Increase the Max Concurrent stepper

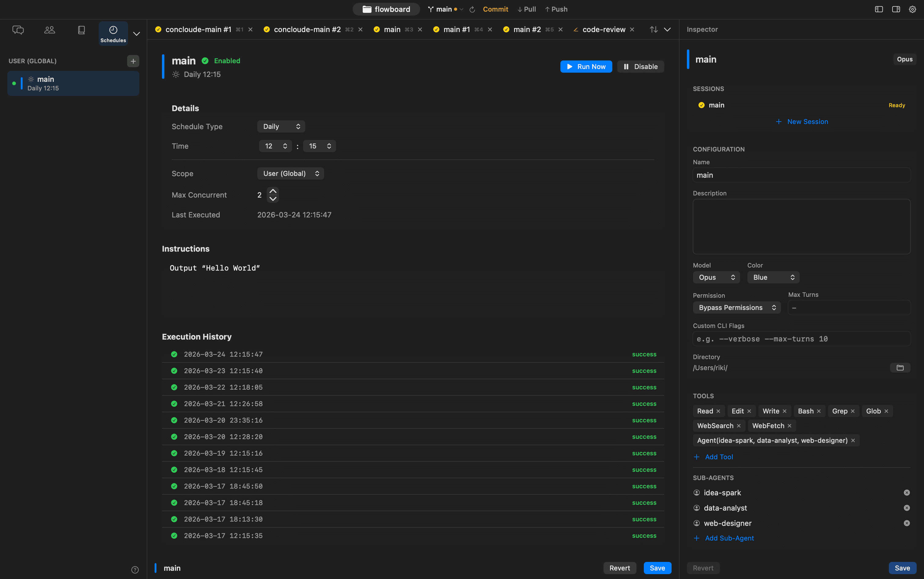(273, 191)
